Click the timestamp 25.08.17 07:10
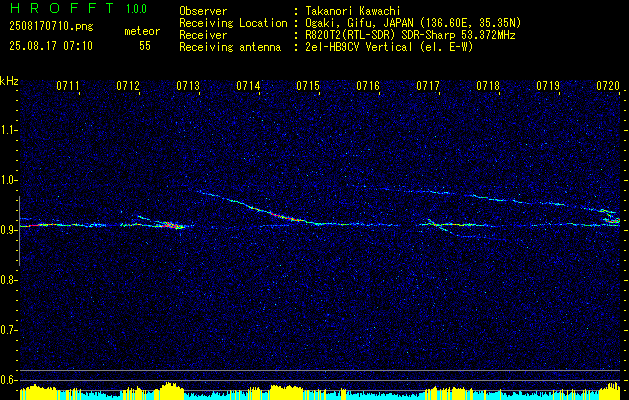 point(51,46)
